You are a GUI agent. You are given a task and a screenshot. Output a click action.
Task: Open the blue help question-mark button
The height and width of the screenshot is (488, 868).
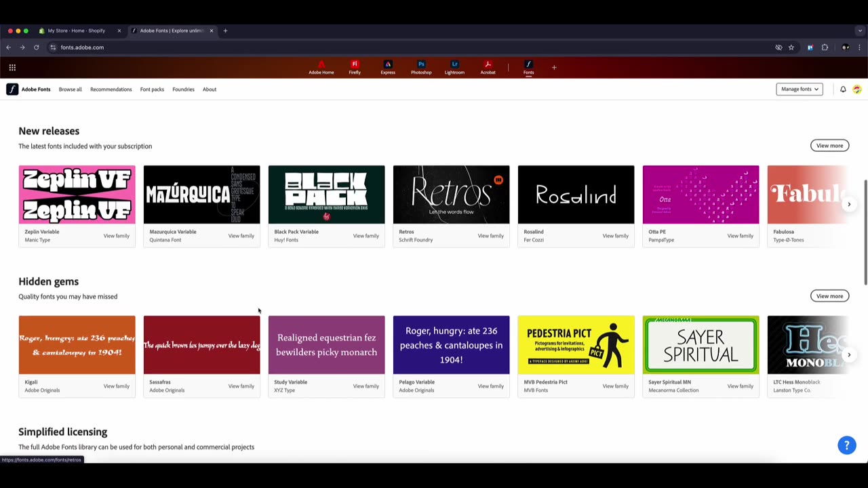click(x=846, y=445)
